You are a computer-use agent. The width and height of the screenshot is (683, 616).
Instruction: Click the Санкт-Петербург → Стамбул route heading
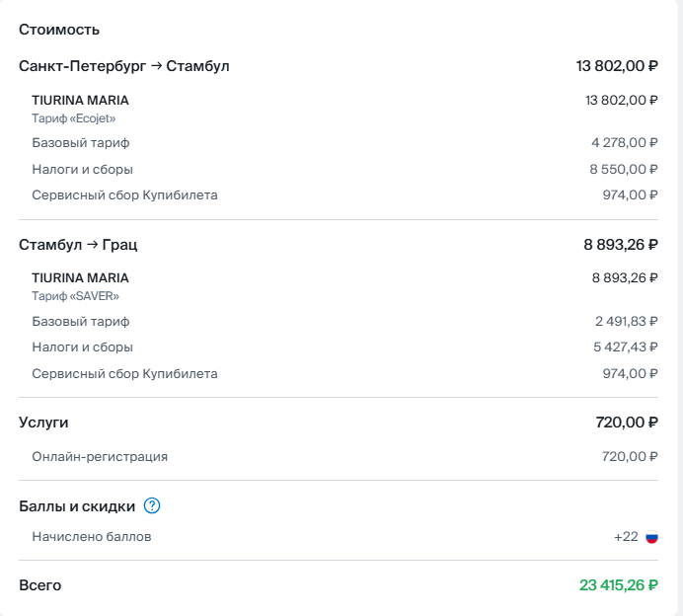123,66
